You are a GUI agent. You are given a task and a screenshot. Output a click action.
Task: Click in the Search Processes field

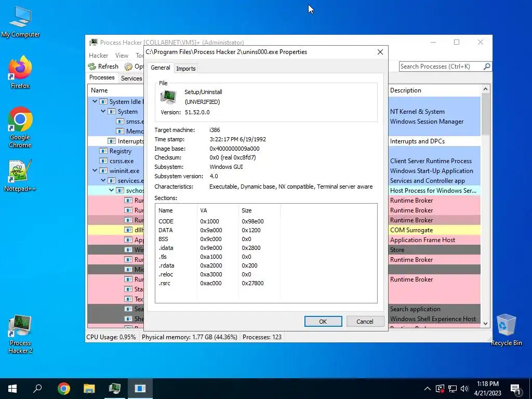click(441, 66)
